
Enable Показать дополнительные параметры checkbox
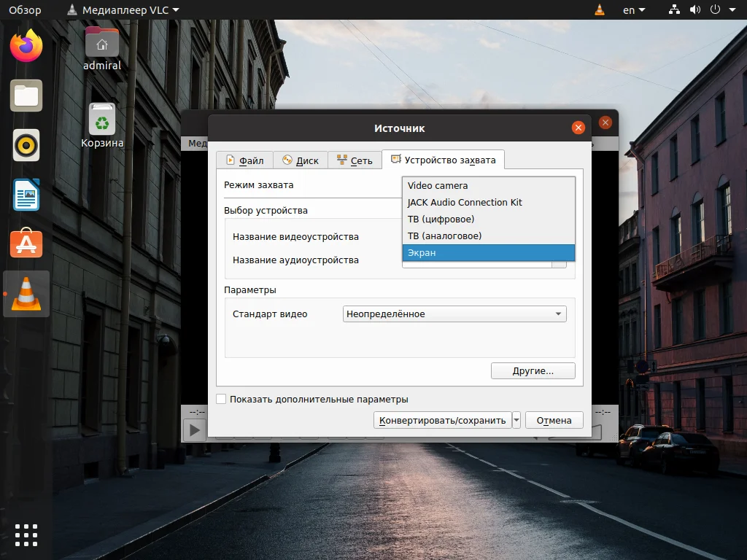point(221,399)
